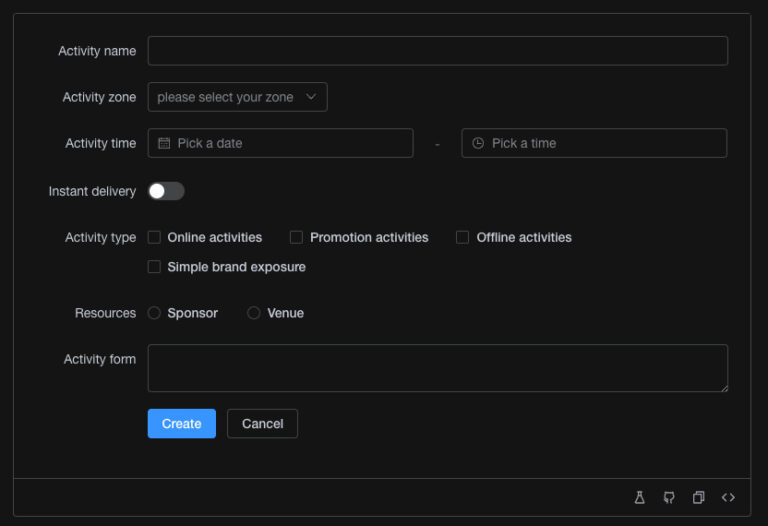Enable the Promotion activities checkbox
This screenshot has height=526, width=768.
click(x=297, y=237)
